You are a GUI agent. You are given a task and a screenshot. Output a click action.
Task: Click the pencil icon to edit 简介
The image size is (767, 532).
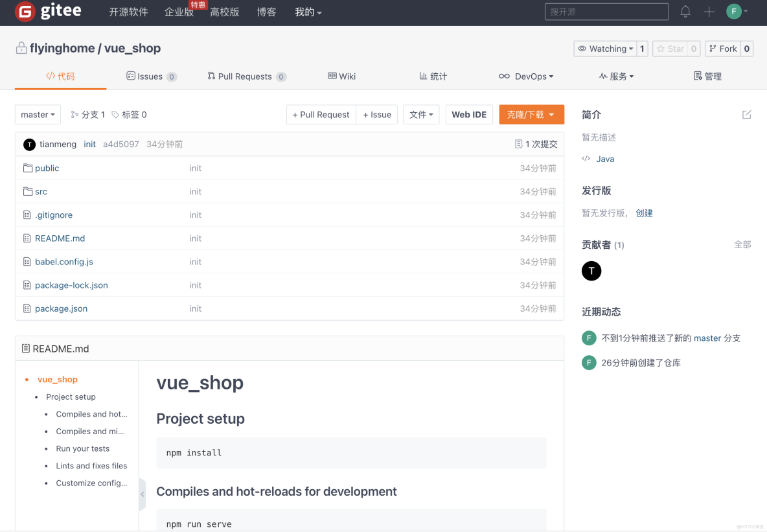[746, 114]
